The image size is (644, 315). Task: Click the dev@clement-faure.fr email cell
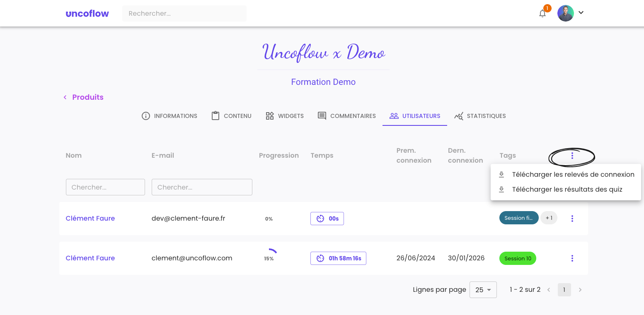pos(189,219)
